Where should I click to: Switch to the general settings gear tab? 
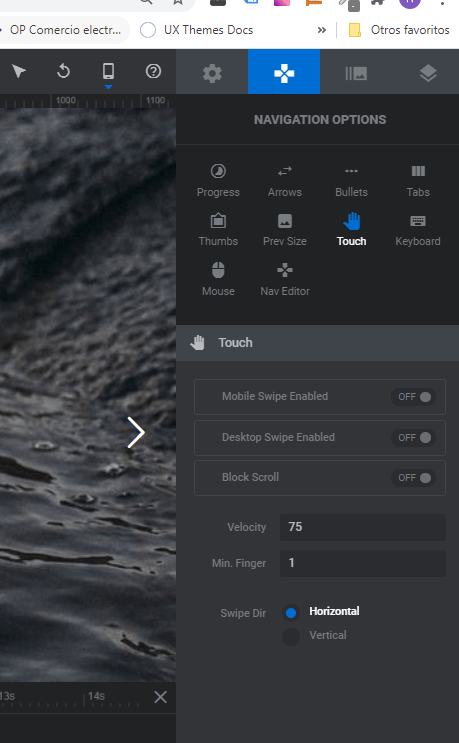click(212, 72)
